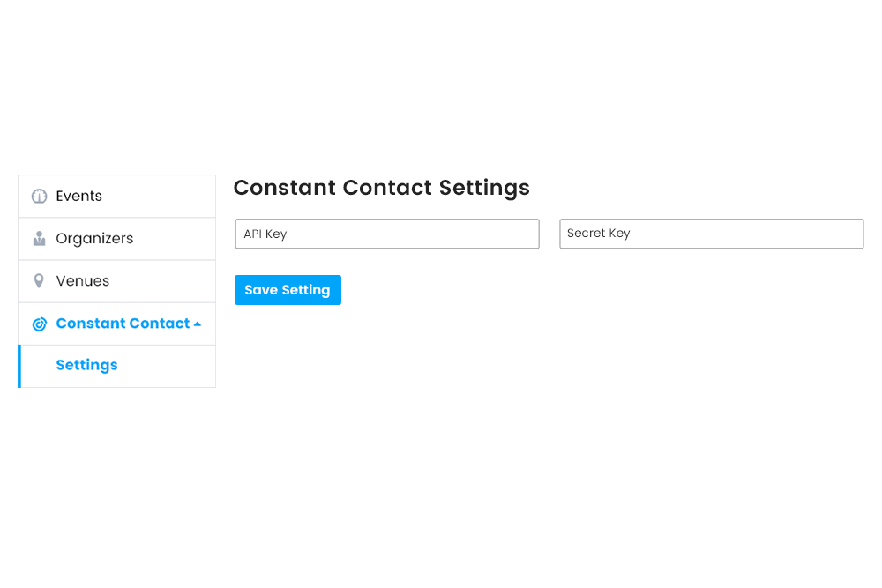
Task: Select Constant Contact in the sidebar
Action: coord(122,324)
